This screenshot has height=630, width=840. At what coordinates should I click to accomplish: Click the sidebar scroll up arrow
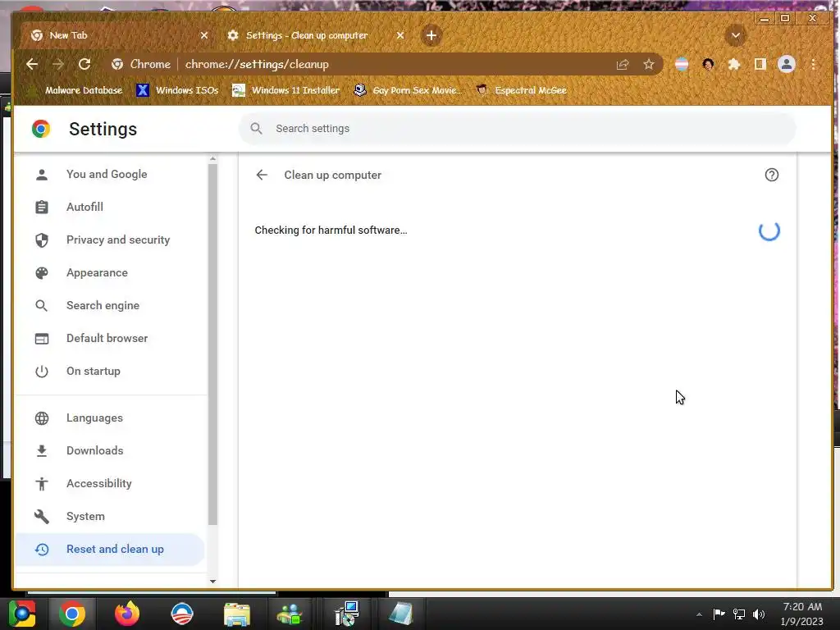click(212, 159)
